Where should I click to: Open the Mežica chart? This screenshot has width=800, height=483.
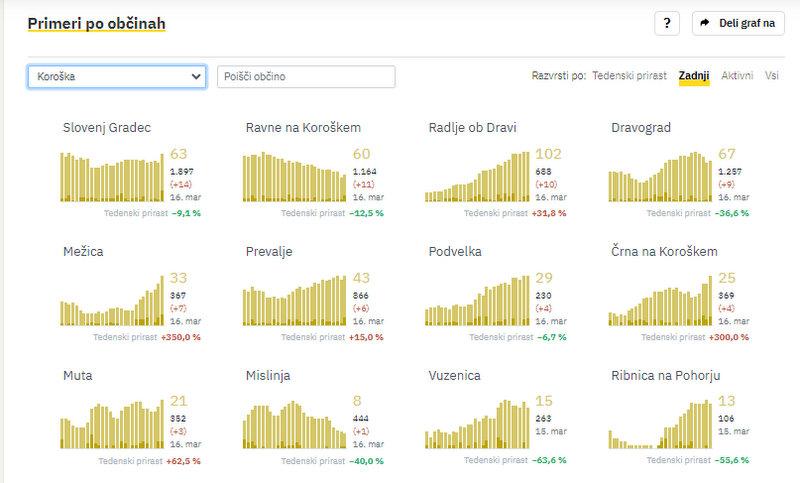click(112, 301)
